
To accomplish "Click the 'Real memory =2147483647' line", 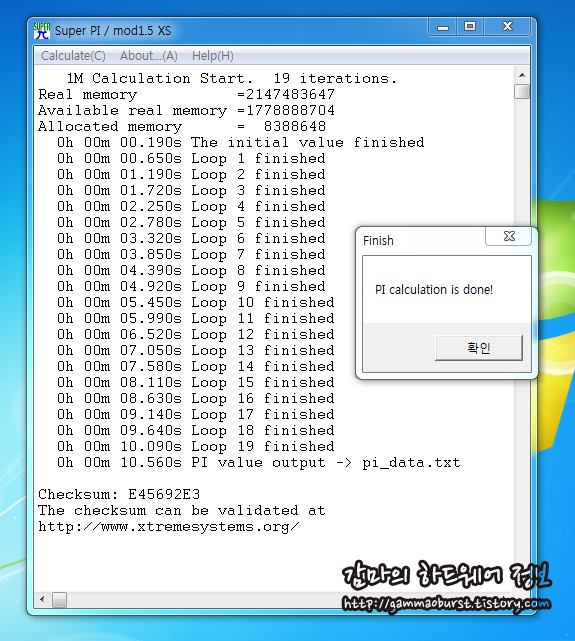I will coord(186,94).
